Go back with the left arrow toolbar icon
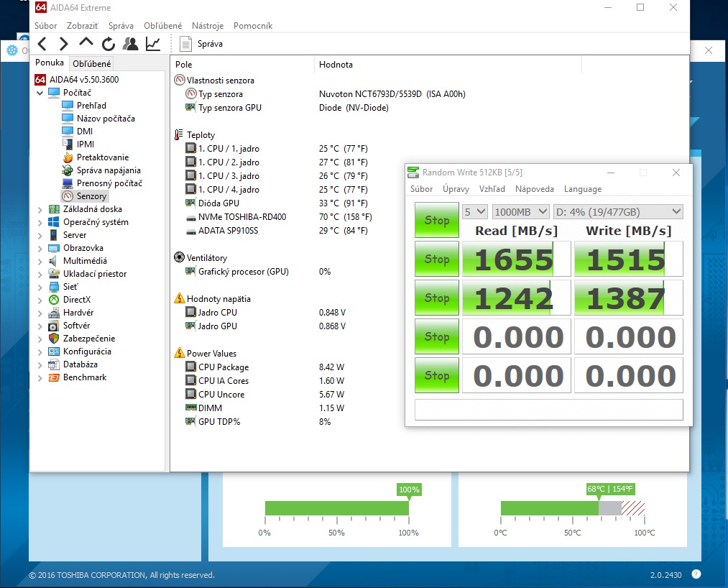The height and width of the screenshot is (588, 728). (x=42, y=44)
